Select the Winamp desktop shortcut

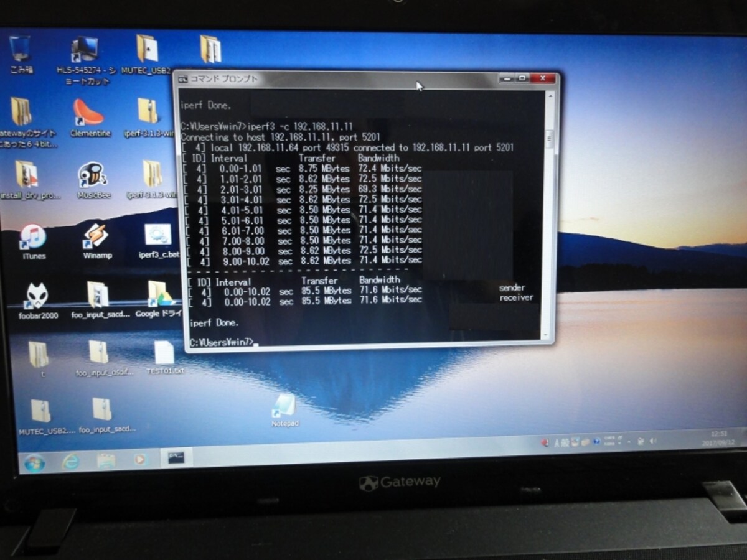coord(96,241)
